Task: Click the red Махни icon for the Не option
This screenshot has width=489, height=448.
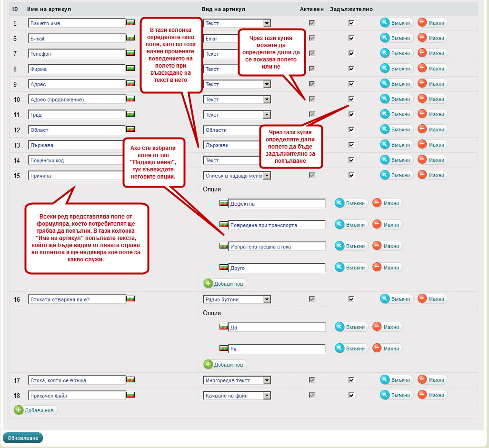Action: pos(377,348)
